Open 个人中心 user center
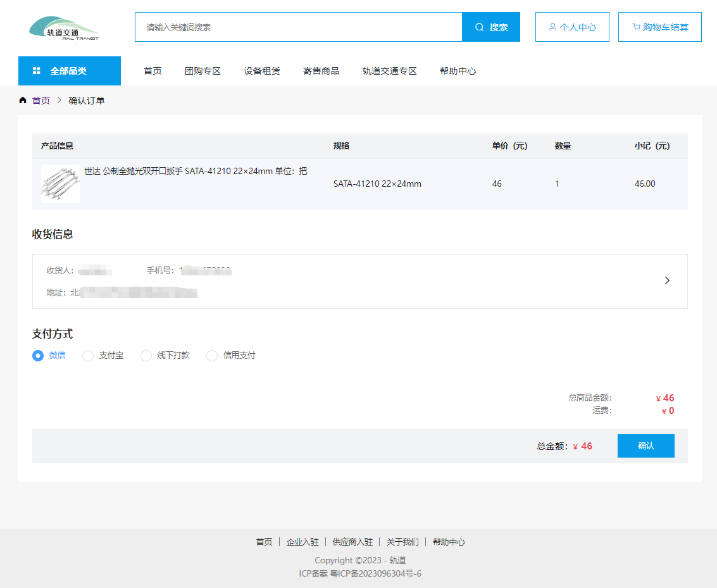This screenshot has height=588, width=717. point(572,27)
